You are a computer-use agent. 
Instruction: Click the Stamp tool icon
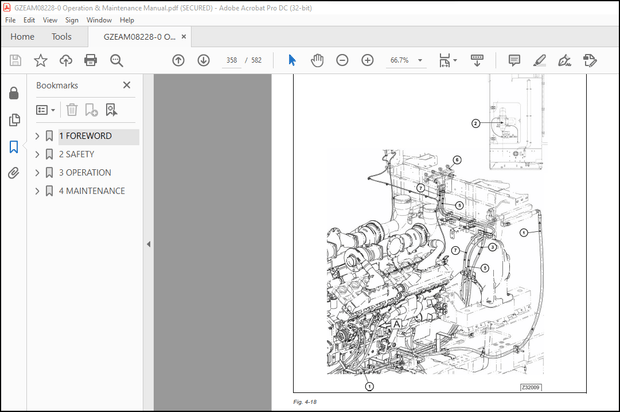(x=590, y=60)
